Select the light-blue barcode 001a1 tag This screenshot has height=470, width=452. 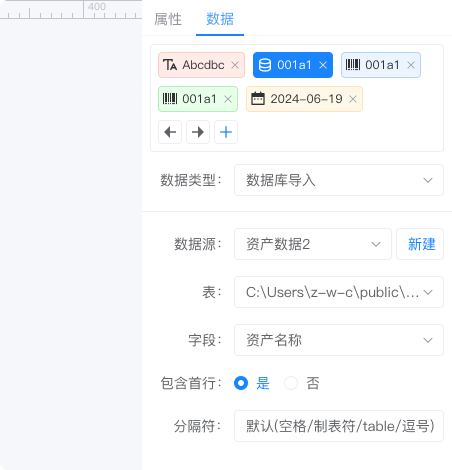point(381,65)
